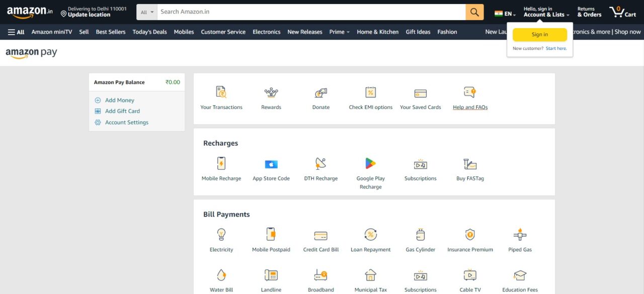
Task: Click the Amazon.in logo
Action: (30, 12)
